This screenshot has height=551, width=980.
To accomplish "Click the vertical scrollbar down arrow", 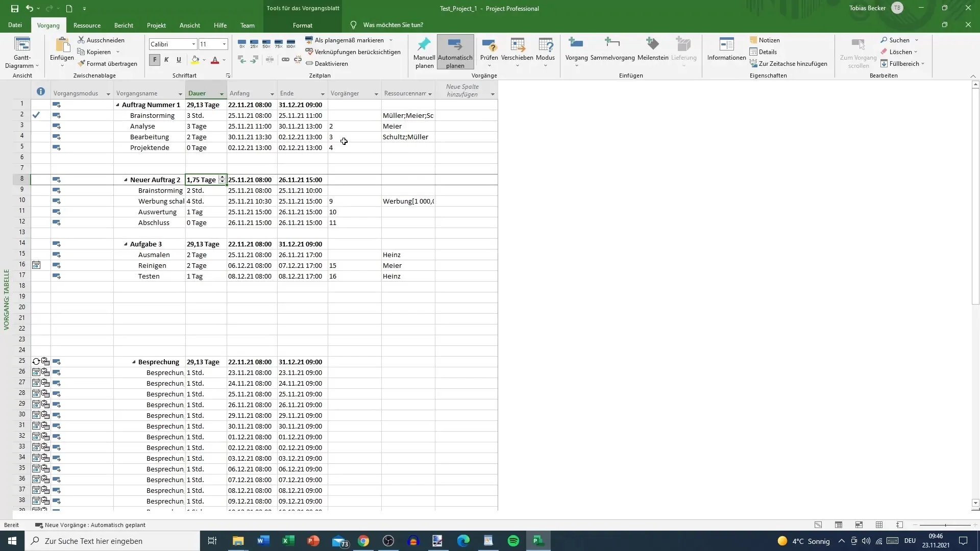I will 975,503.
